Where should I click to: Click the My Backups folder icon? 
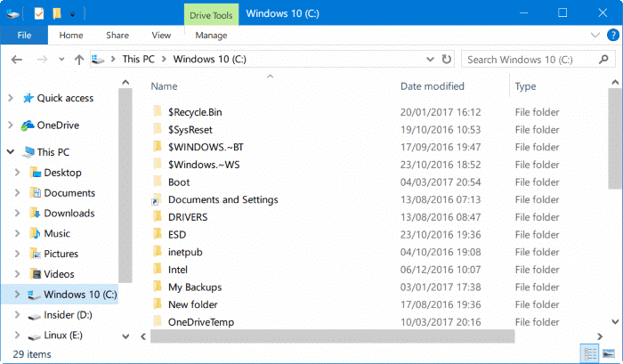tap(158, 286)
